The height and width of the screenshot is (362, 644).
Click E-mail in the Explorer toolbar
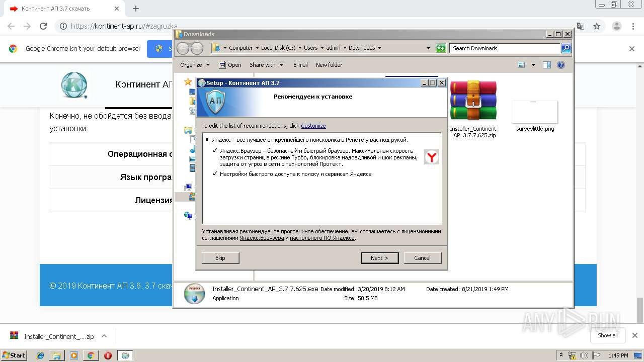click(300, 65)
